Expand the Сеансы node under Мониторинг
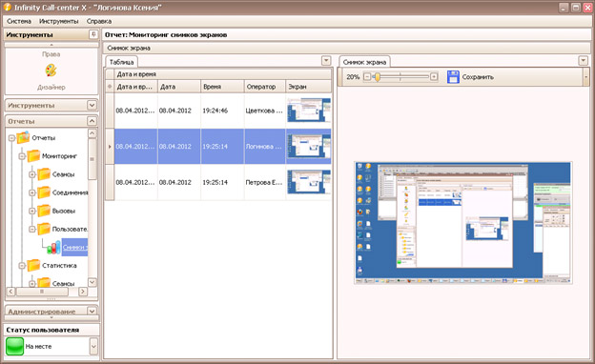The width and height of the screenshot is (595, 364). pyautogui.click(x=32, y=174)
